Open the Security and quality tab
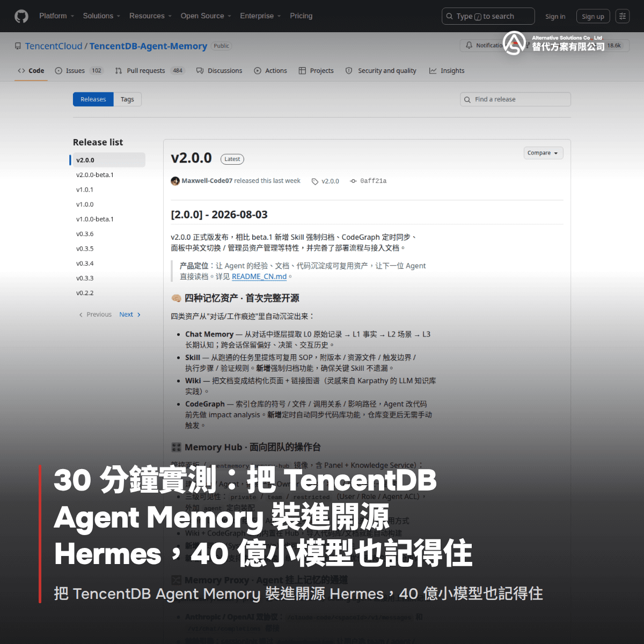This screenshot has width=644, height=644. pos(381,71)
